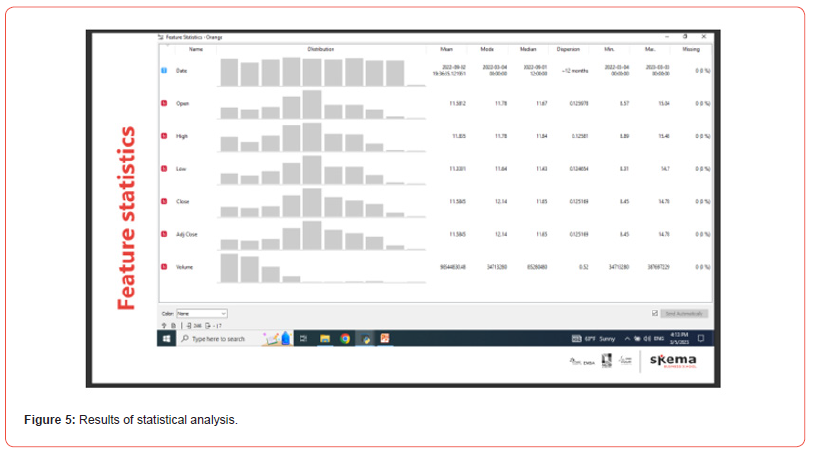This screenshot has height=454, width=819.
Task: Click the ~12 months dispersion value
Action: pos(575,71)
